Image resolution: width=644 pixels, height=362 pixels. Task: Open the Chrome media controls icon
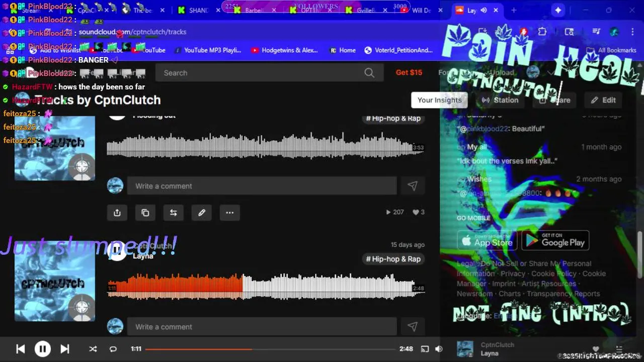click(596, 32)
